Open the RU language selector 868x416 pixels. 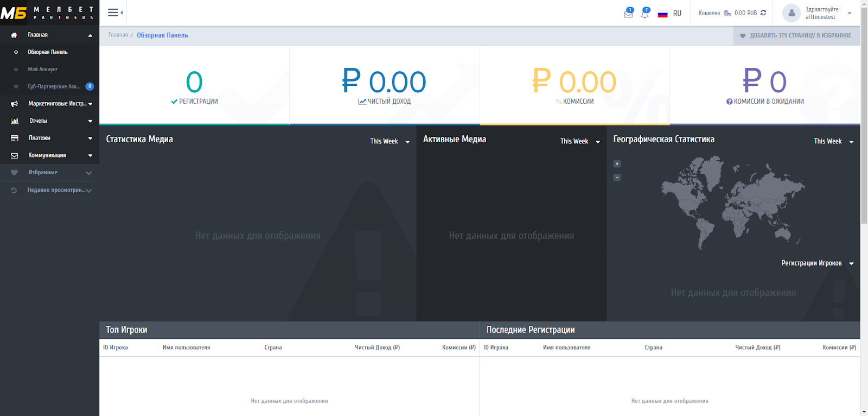(x=677, y=14)
